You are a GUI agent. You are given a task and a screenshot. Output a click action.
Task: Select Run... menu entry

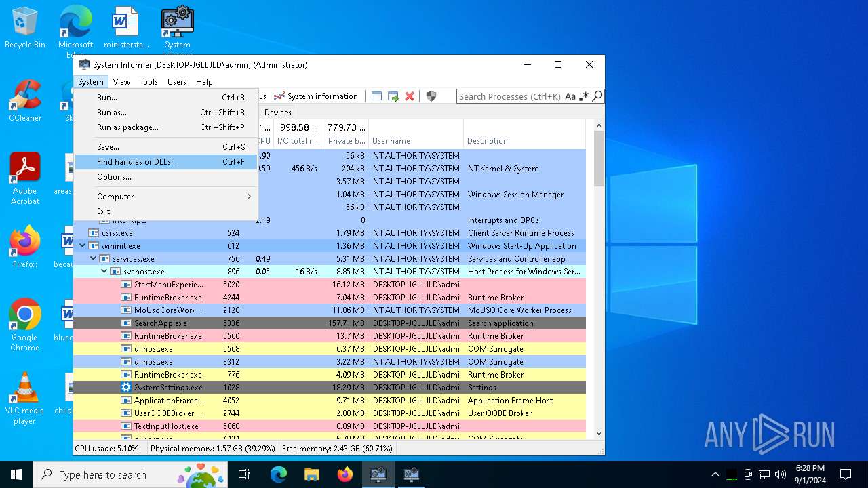pyautogui.click(x=166, y=98)
